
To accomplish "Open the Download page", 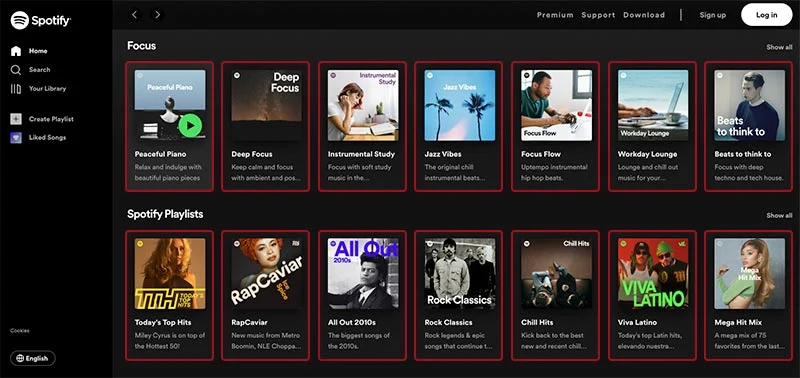I will [x=644, y=15].
